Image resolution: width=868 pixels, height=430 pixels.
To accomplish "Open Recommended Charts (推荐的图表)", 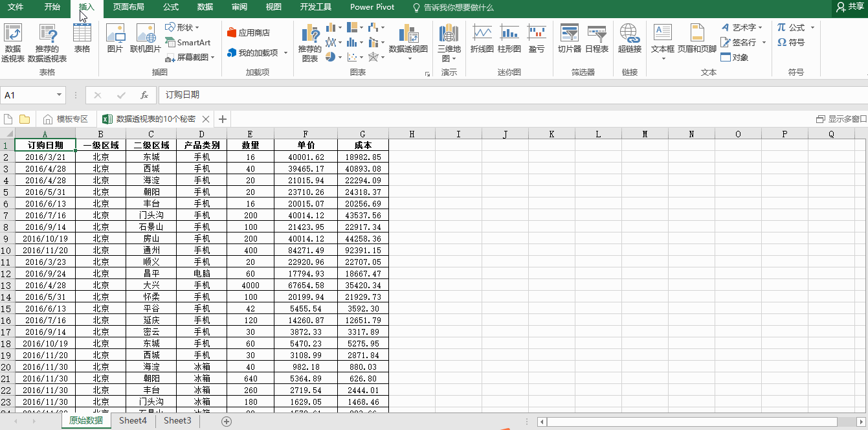I will tap(310, 43).
